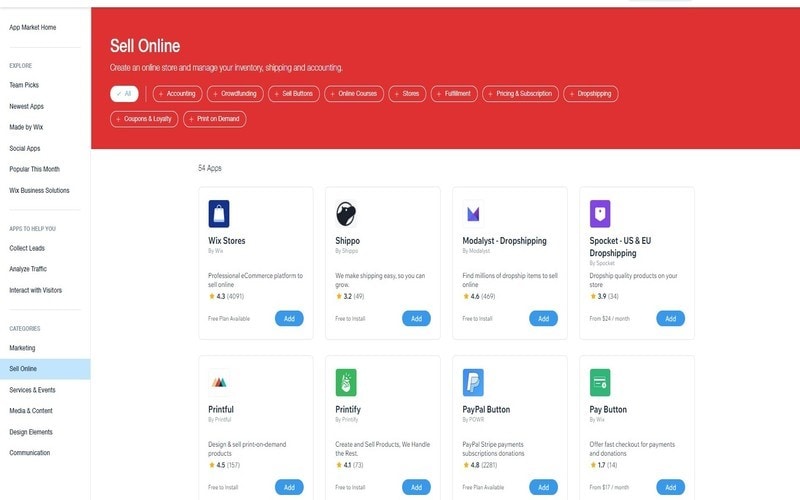The height and width of the screenshot is (500, 800).
Task: Click the Shippo app logo icon
Action: (346, 213)
